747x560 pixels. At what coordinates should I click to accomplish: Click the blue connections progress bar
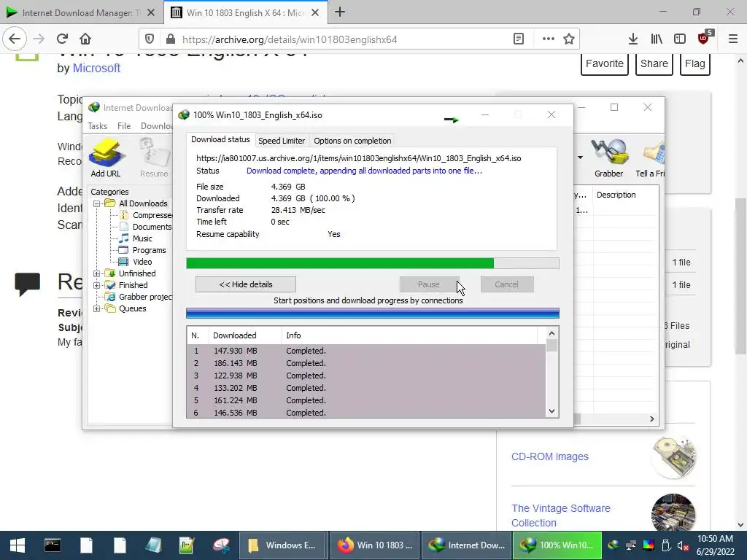pos(373,313)
